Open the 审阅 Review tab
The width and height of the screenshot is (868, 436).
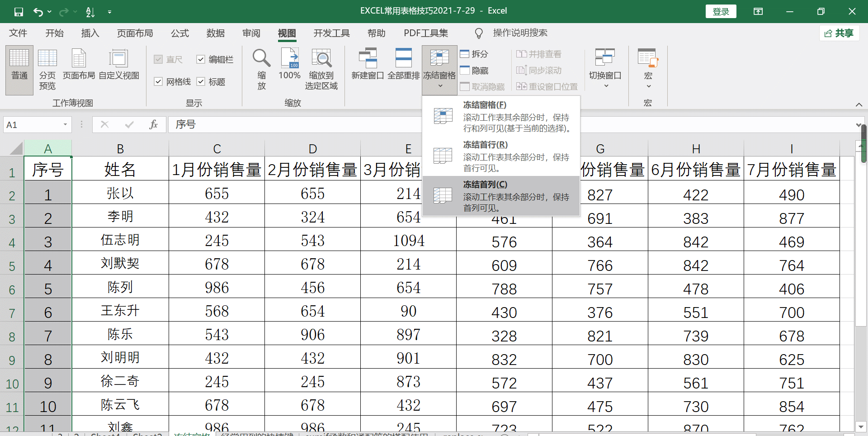point(251,33)
